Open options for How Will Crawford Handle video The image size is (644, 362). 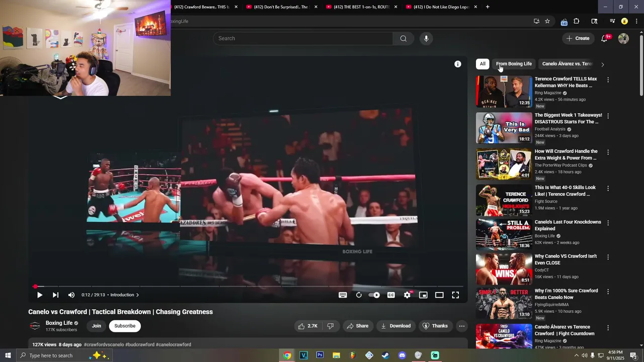(x=608, y=152)
